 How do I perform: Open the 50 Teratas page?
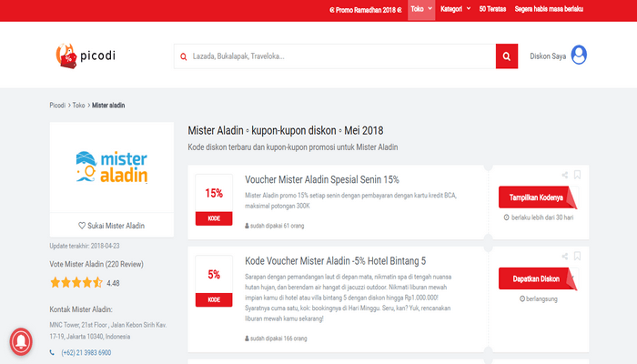coord(492,9)
